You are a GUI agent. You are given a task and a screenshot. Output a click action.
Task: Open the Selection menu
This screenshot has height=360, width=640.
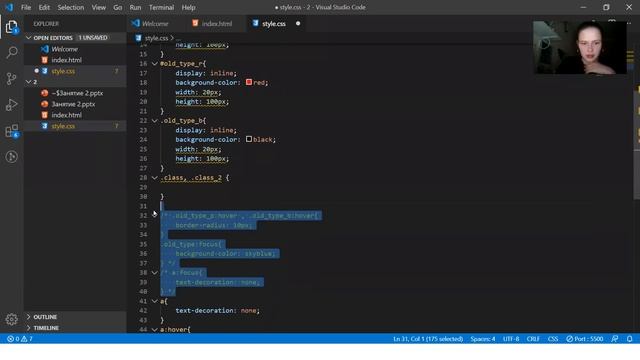71,7
